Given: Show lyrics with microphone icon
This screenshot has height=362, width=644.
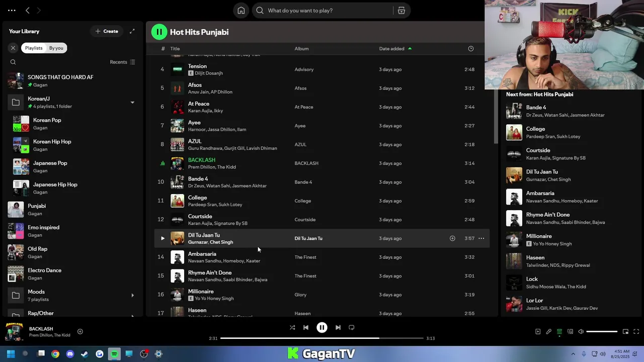Looking at the screenshot, I should pos(548,332).
